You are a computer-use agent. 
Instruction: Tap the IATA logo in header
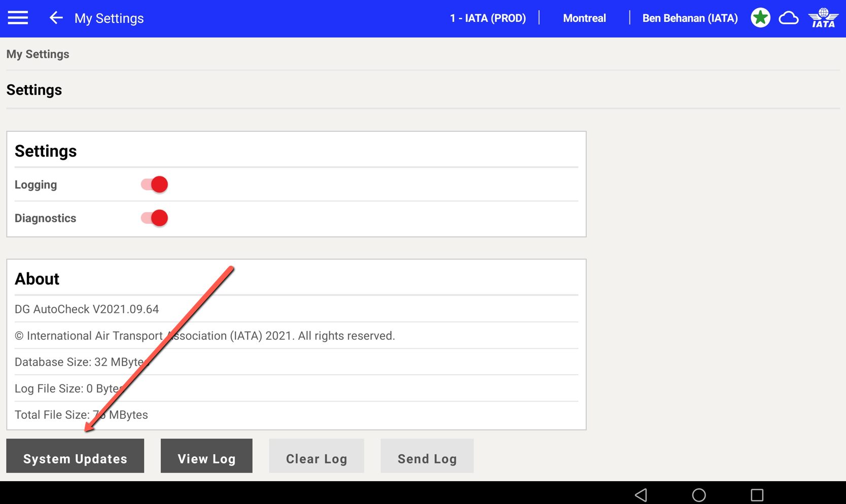[x=823, y=18]
